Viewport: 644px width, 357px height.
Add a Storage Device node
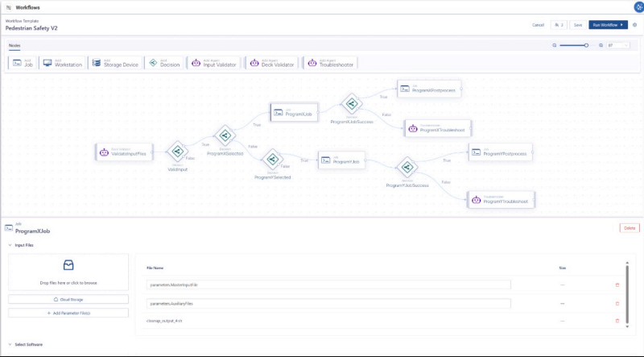(x=115, y=63)
